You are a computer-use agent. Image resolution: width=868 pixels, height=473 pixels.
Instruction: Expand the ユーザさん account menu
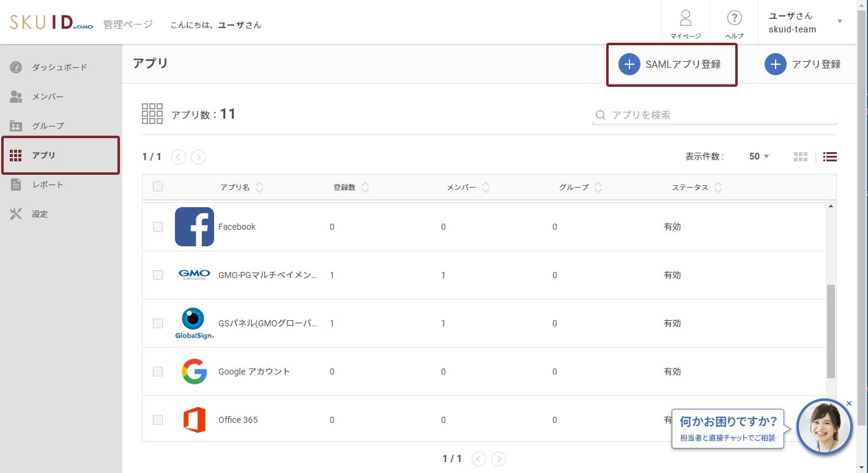[839, 22]
